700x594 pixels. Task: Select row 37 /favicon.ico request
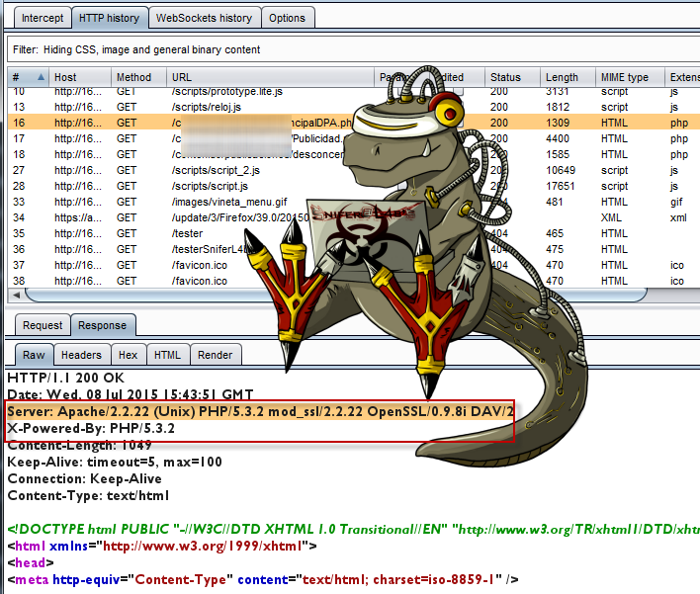[x=354, y=265]
